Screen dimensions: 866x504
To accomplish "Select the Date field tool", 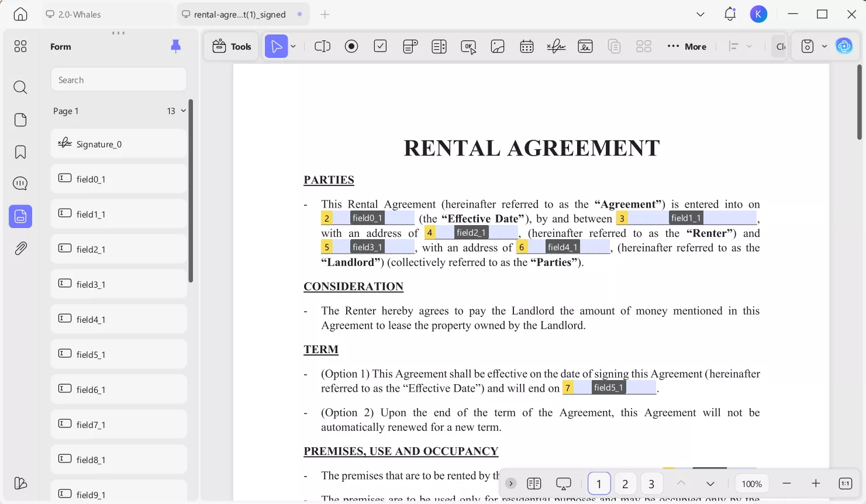I will click(x=527, y=46).
